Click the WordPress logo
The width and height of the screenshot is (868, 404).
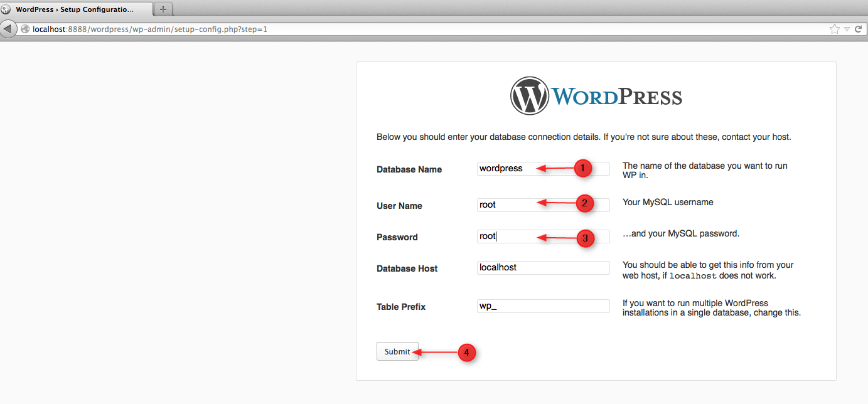[596, 96]
